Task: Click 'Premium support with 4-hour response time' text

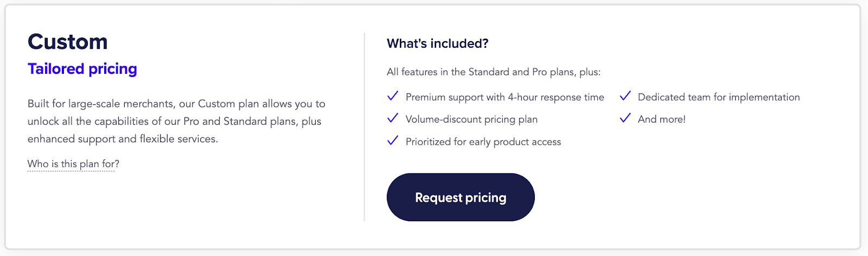Action: click(x=505, y=97)
